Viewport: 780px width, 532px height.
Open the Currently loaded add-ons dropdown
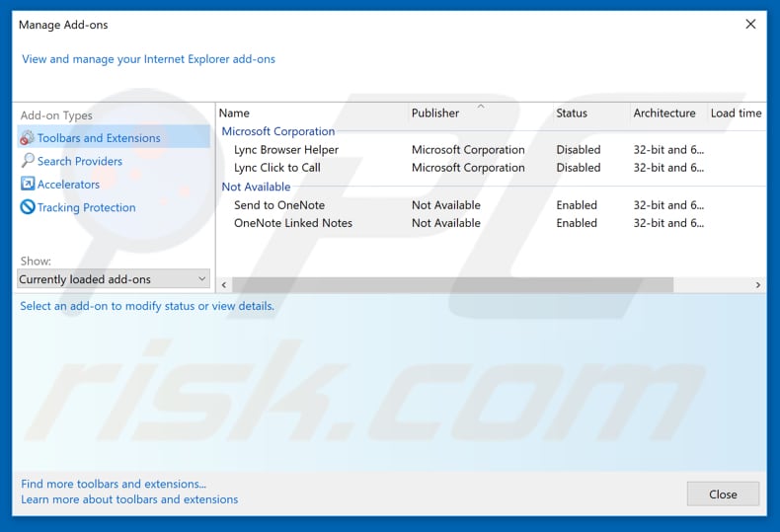tap(114, 279)
